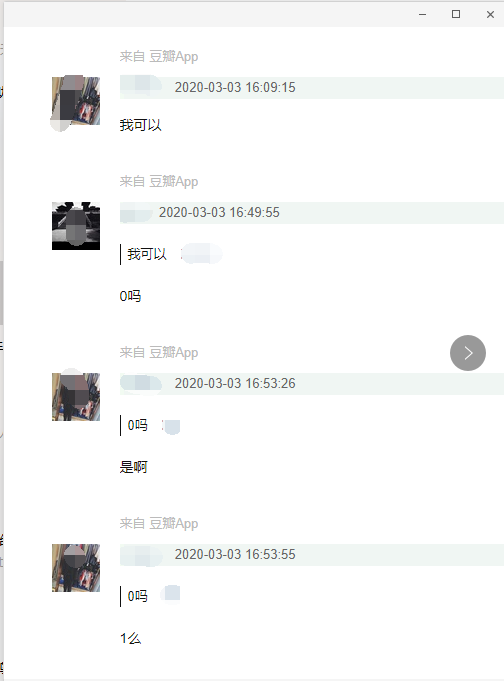
Task: Click blurred username beside 16:53:26 timestamp
Action: point(141,383)
